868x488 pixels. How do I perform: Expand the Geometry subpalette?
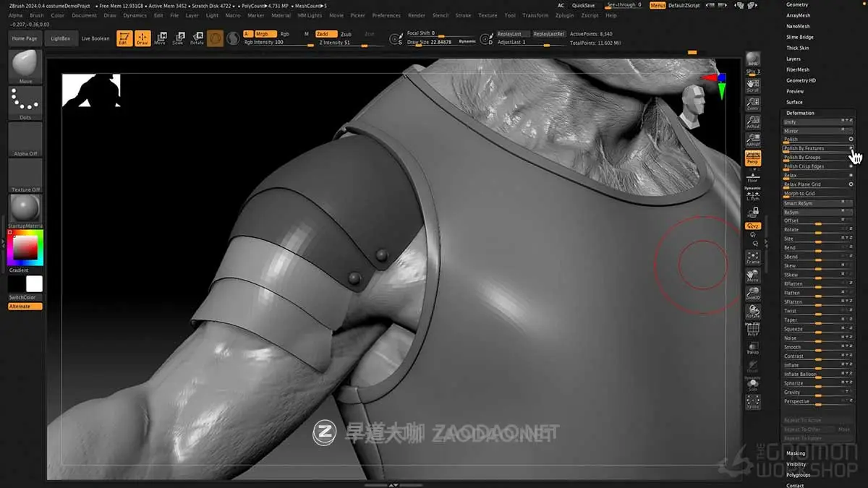796,4
